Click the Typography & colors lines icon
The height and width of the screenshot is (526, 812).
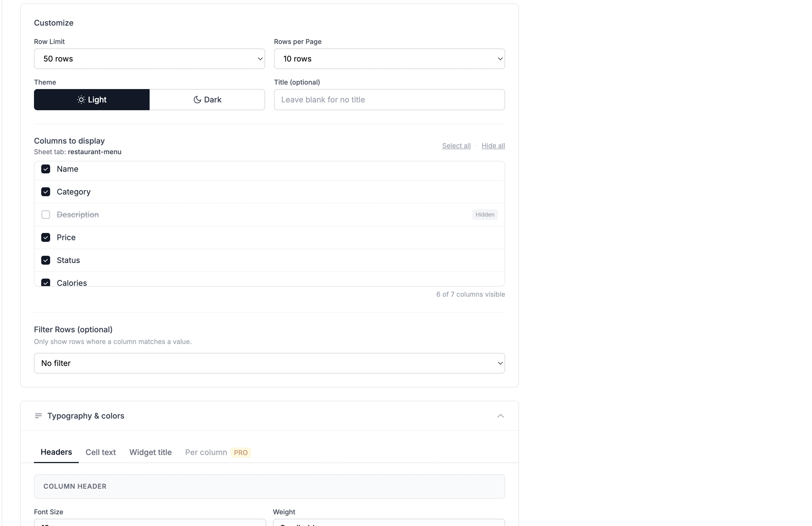(x=38, y=416)
